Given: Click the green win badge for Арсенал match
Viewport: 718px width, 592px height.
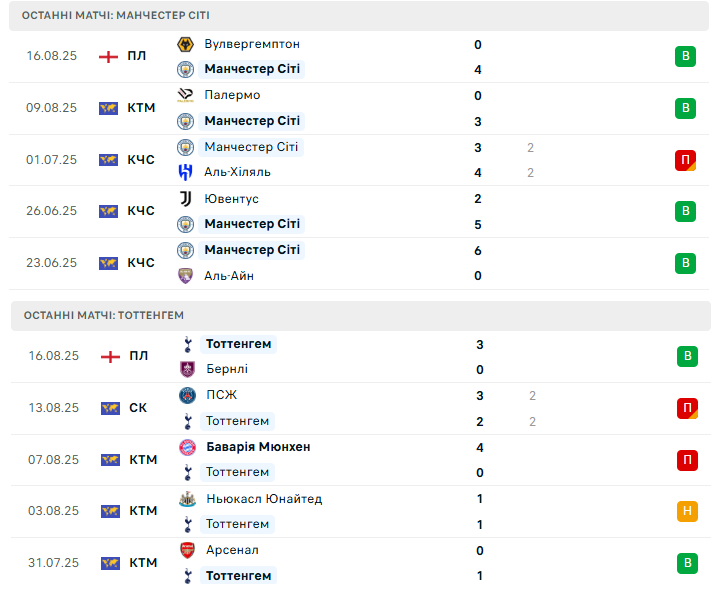Looking at the screenshot, I should pos(687,563).
